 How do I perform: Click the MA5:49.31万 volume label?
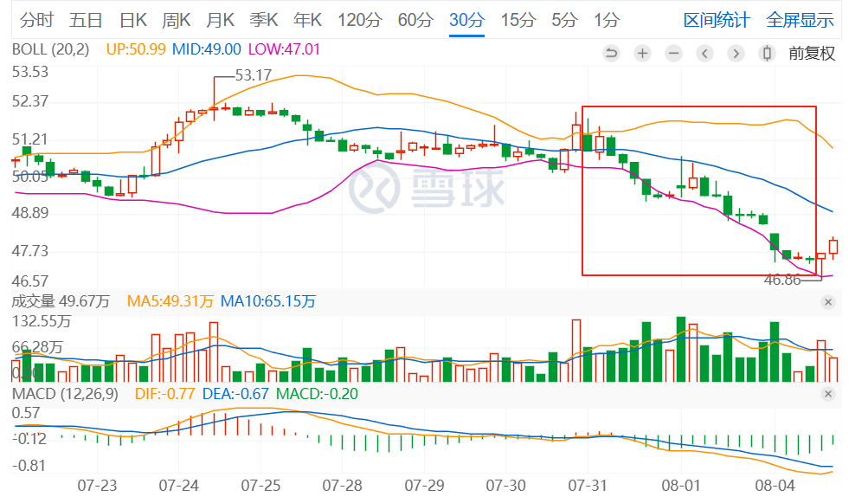(x=170, y=301)
